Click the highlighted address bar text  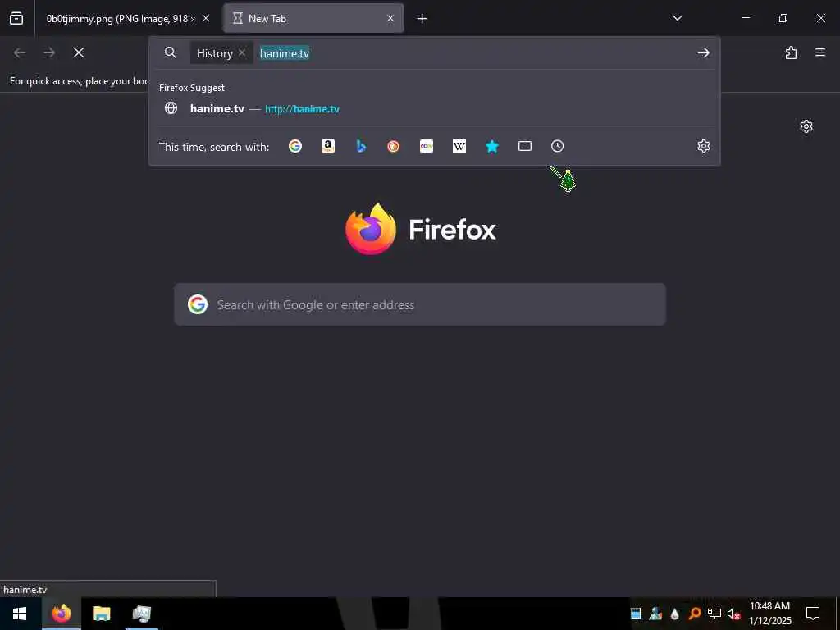click(x=285, y=53)
